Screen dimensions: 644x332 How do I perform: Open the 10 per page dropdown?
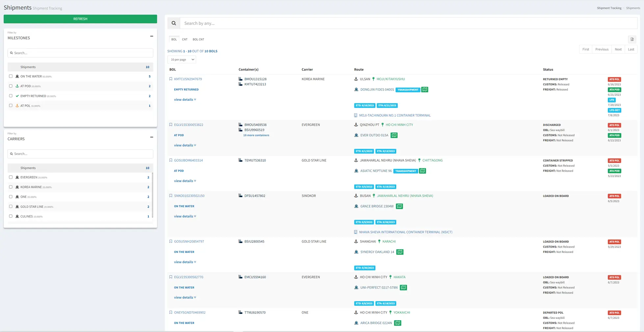[x=182, y=60]
